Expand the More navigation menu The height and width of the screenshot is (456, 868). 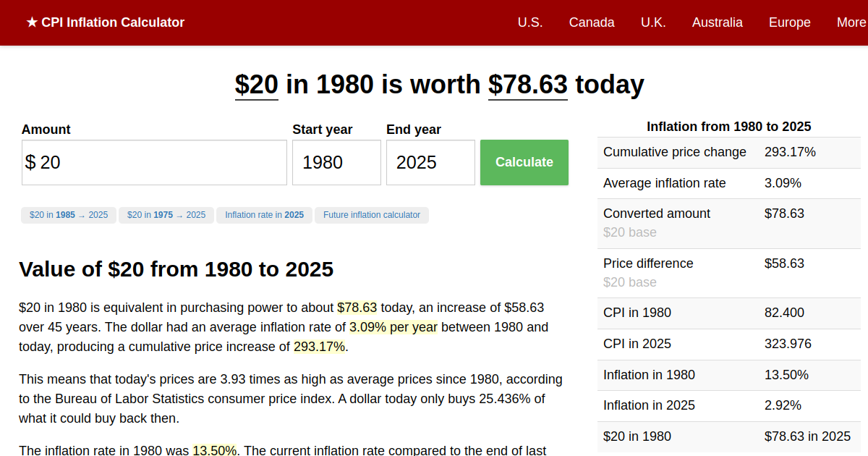click(x=851, y=22)
